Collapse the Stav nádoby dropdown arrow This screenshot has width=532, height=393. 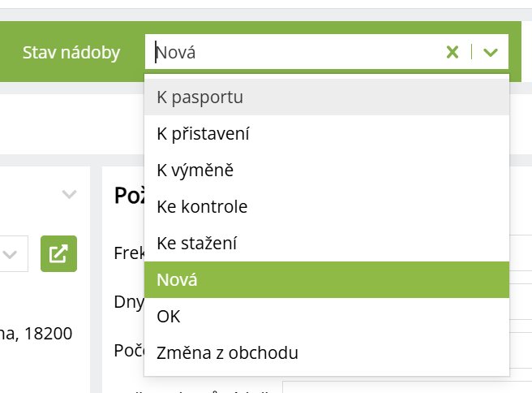pyautogui.click(x=490, y=53)
